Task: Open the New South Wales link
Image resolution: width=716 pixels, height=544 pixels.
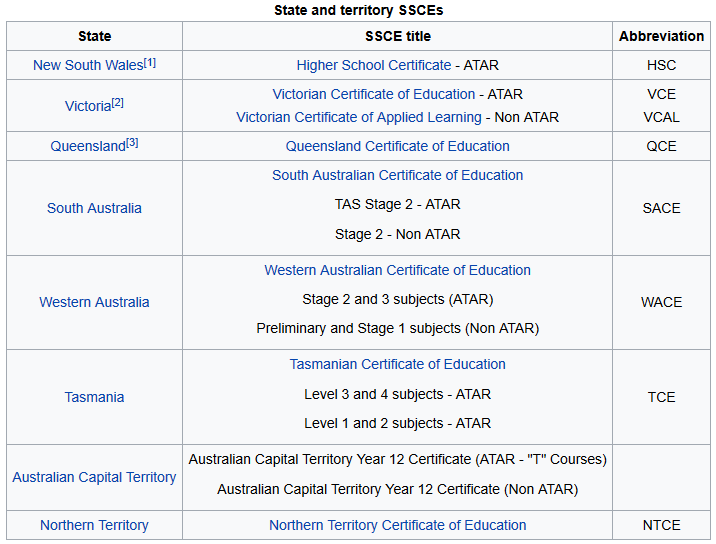Action: (88, 65)
